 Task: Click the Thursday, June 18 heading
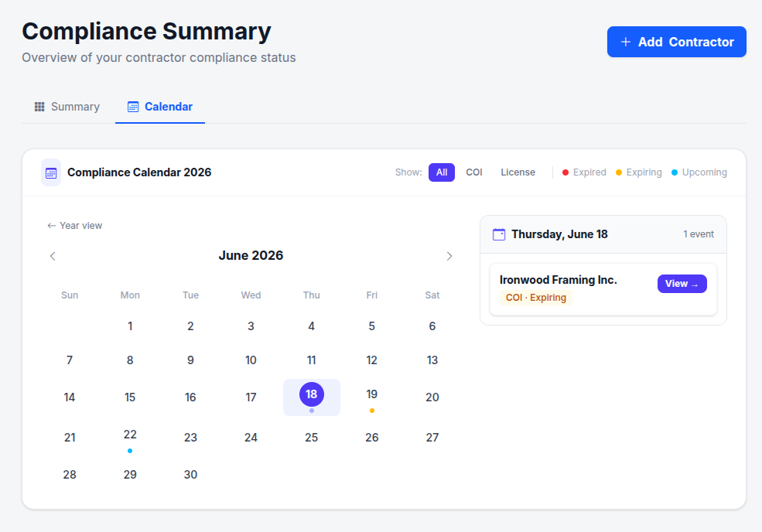pos(559,234)
